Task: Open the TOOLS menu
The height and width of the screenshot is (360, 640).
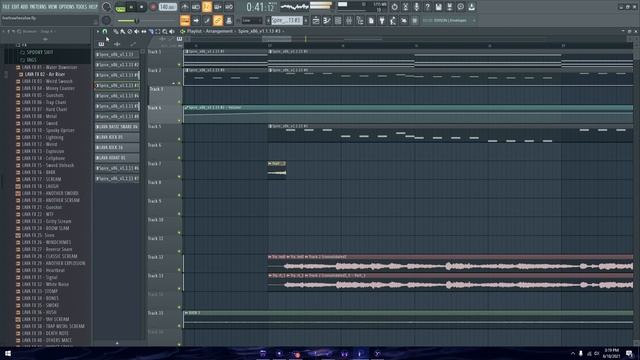Action: [x=81, y=7]
